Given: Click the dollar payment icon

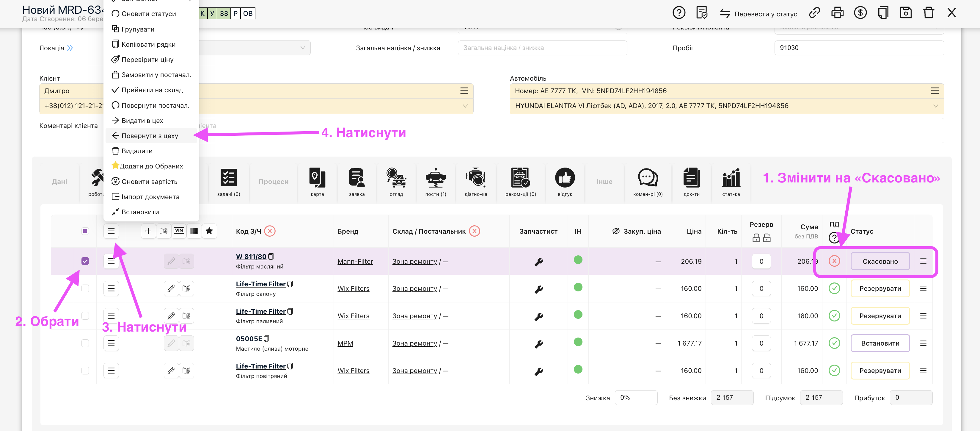Looking at the screenshot, I should pos(860,13).
